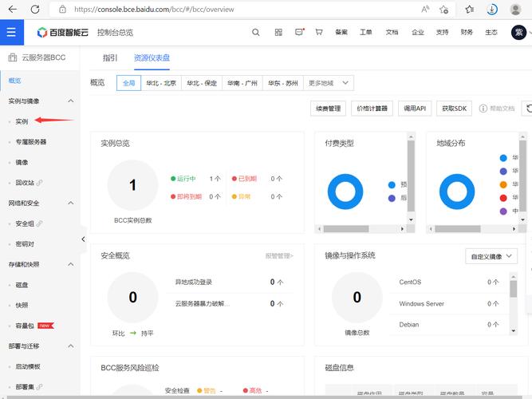The image size is (532, 399).
Task: Select the 华北-北京 region tab
Action: coord(161,83)
